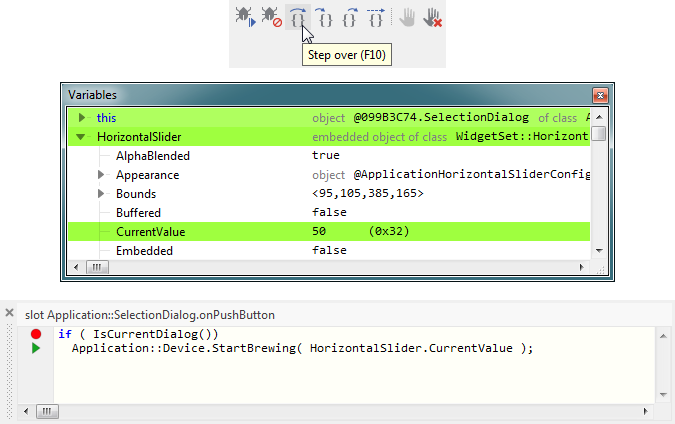Click the dashed-arrow run to cursor icon
The image size is (675, 424).
(376, 16)
